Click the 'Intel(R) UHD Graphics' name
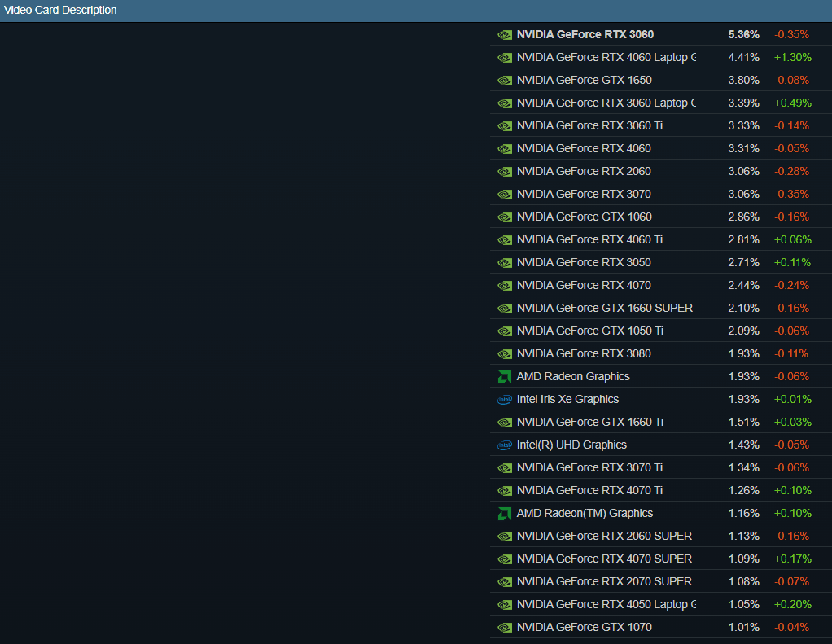832x644 pixels. (x=571, y=445)
